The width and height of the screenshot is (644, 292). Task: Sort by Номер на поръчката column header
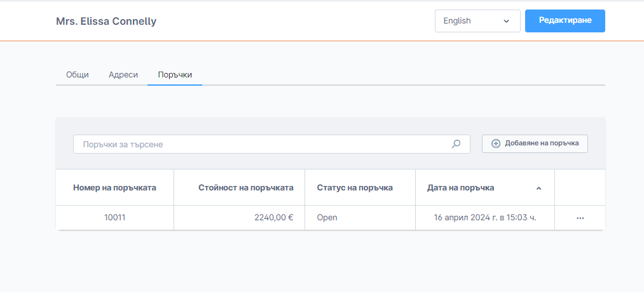[114, 188]
